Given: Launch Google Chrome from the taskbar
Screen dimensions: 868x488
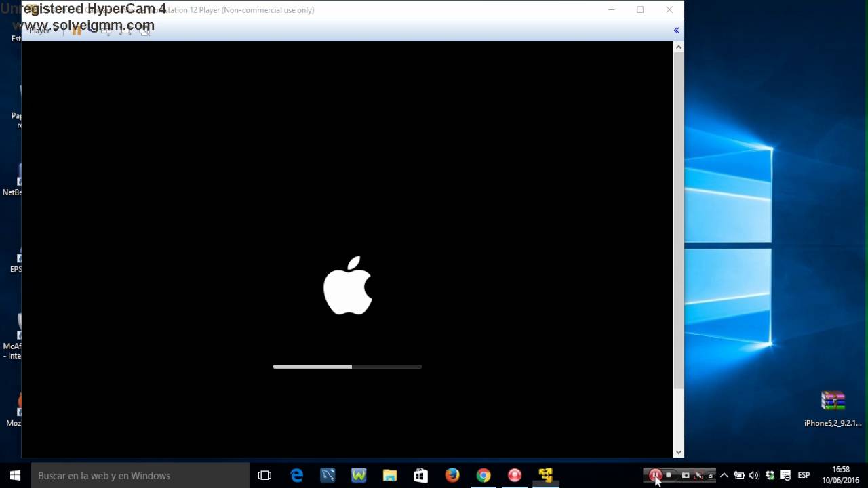Looking at the screenshot, I should click(484, 476).
